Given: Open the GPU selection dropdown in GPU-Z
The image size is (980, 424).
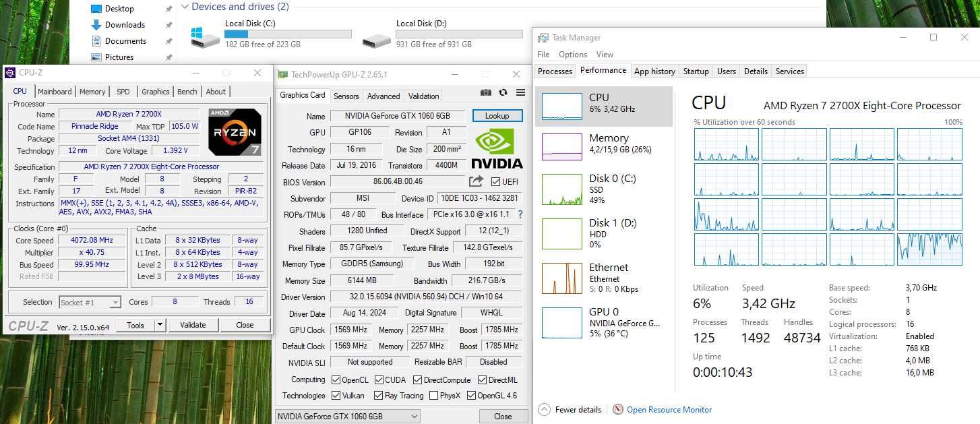Looking at the screenshot, I should coord(348,416).
